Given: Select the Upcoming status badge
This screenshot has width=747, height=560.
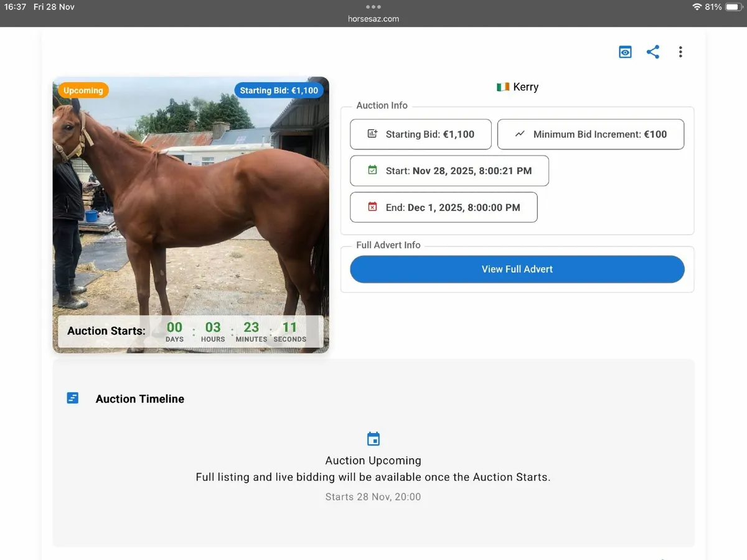Looking at the screenshot, I should (82, 90).
